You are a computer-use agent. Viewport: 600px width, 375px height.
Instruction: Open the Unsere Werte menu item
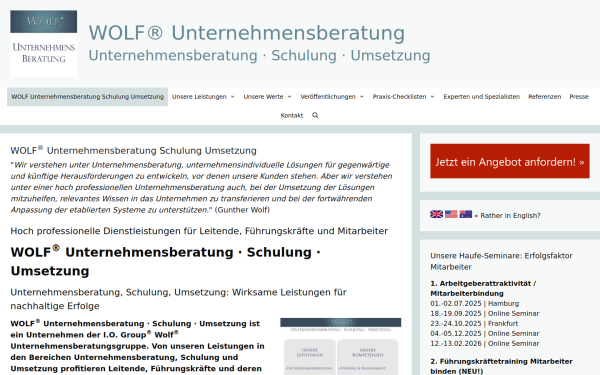(263, 97)
